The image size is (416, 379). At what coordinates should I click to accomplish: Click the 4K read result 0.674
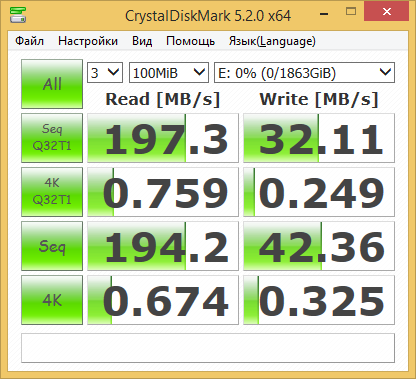point(163,300)
